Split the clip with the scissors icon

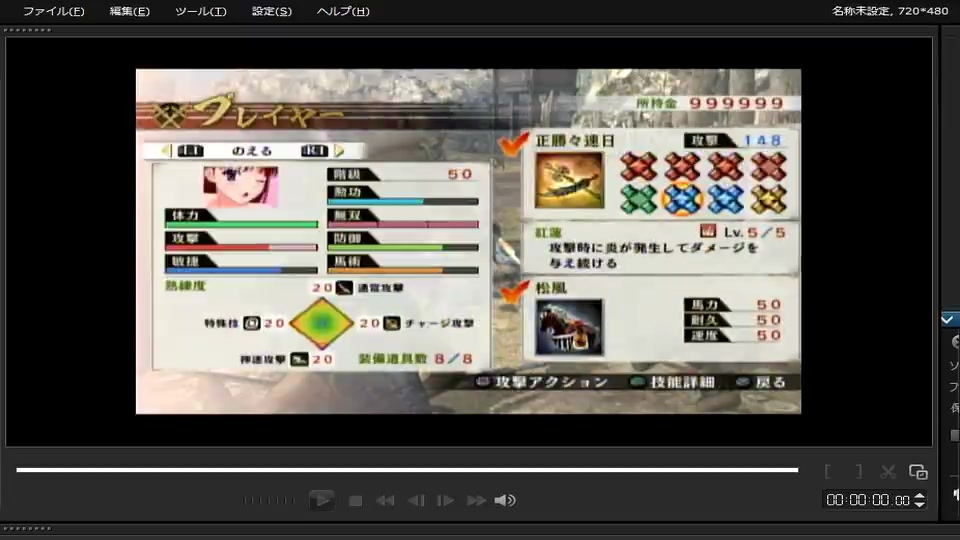[888, 471]
